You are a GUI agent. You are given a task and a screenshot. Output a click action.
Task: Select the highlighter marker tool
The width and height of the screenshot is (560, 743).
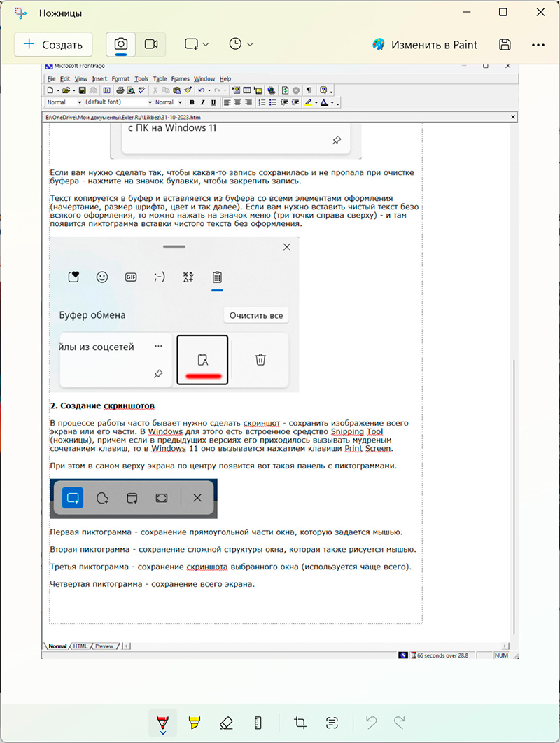(x=194, y=723)
